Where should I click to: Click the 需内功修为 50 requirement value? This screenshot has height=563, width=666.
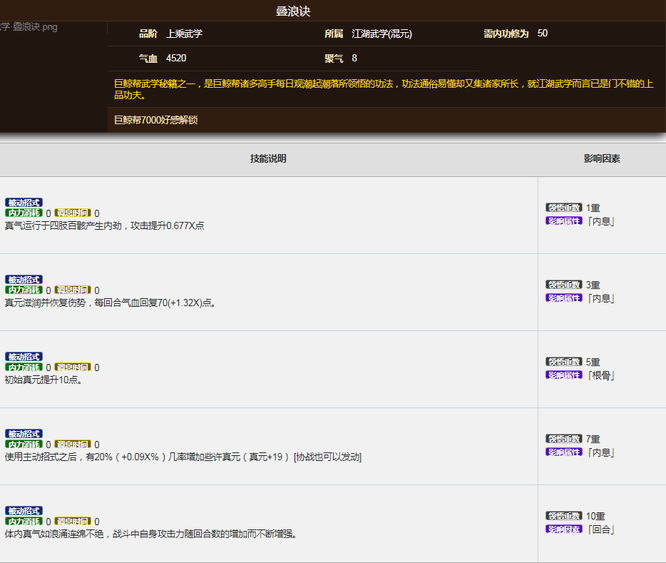(x=542, y=34)
